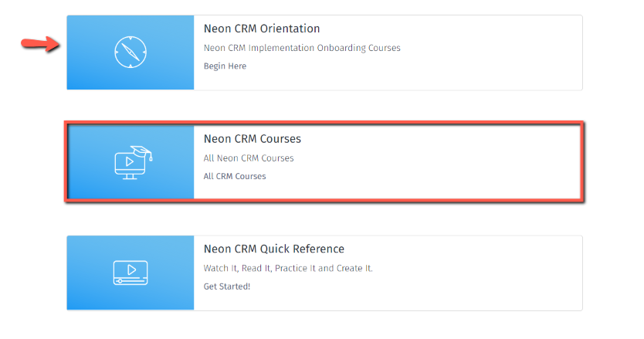
Task: Open the Neon CRM Quick Reference heading
Action: click(274, 249)
